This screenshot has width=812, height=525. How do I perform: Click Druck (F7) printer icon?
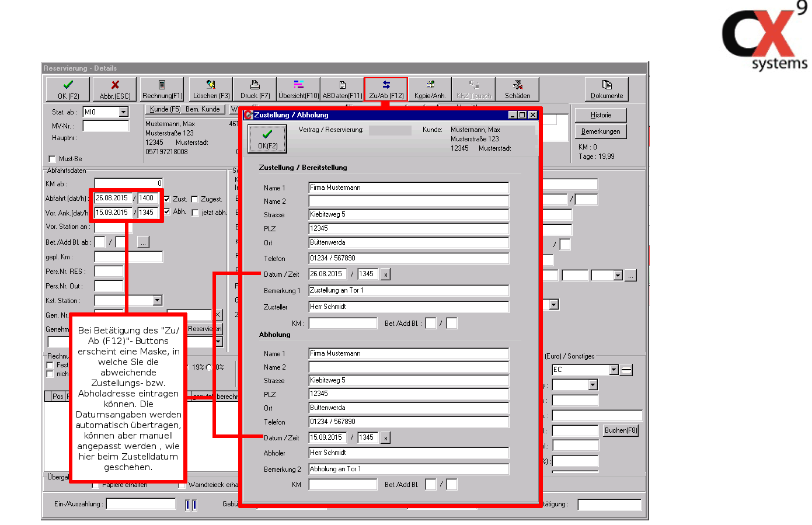[x=255, y=89]
